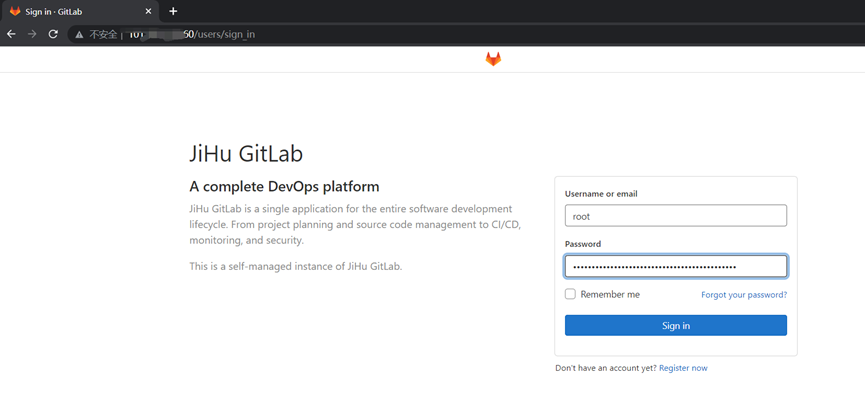Click the A complete DevOps platform heading
The width and height of the screenshot is (865, 410).
(x=284, y=187)
